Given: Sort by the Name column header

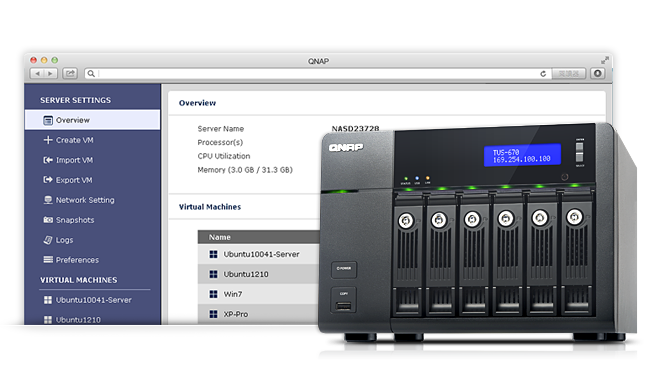Looking at the screenshot, I should coord(220,237).
